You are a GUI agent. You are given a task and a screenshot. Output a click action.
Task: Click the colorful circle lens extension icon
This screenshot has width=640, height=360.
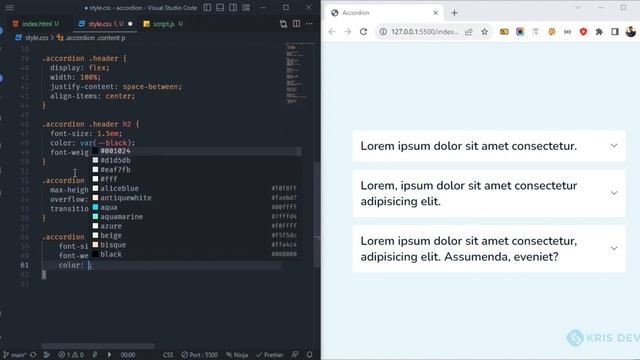coord(520,32)
